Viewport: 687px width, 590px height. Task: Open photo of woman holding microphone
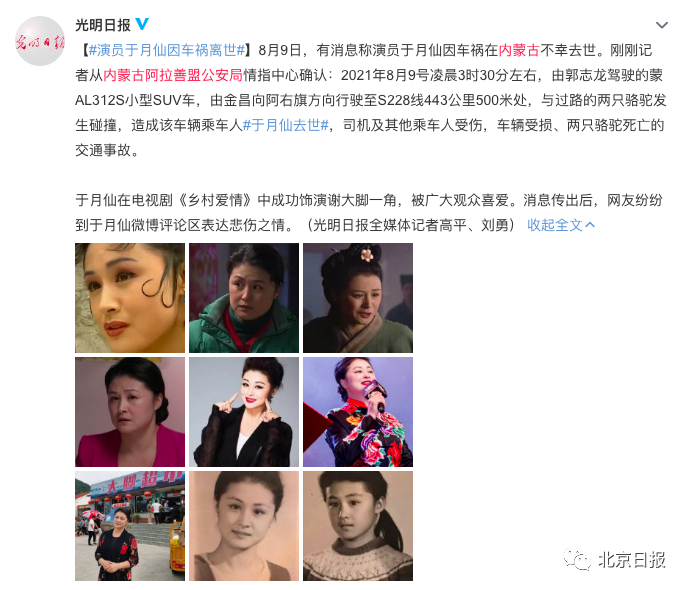point(358,412)
